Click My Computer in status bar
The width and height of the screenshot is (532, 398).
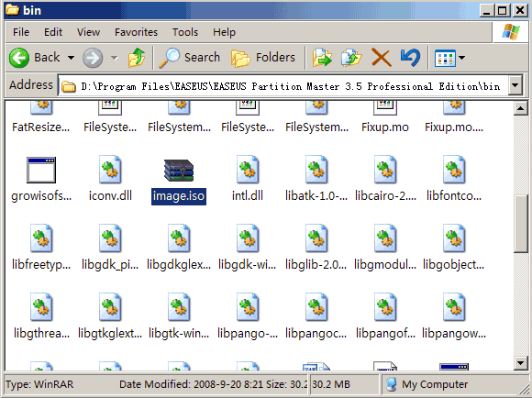[x=427, y=384]
